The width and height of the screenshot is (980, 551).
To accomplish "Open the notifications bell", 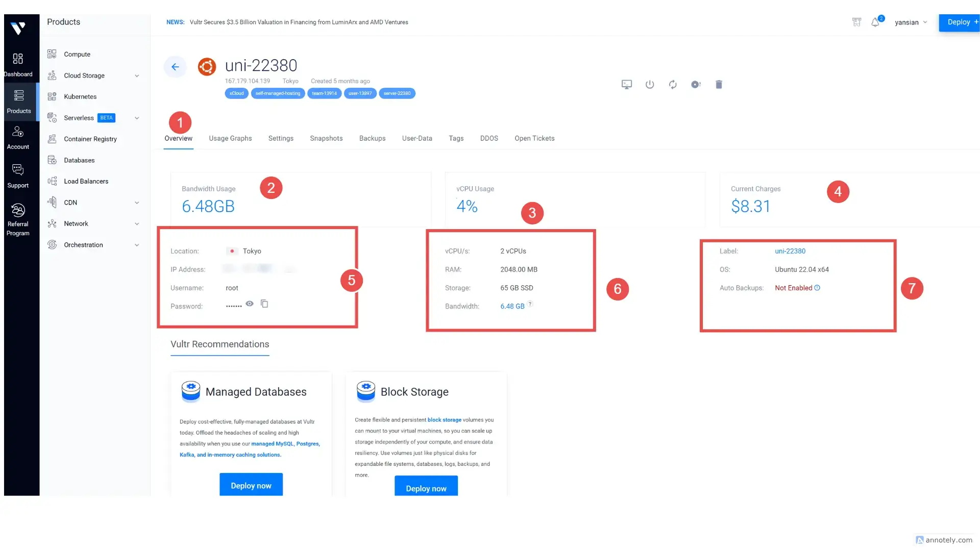I will pos(875,22).
